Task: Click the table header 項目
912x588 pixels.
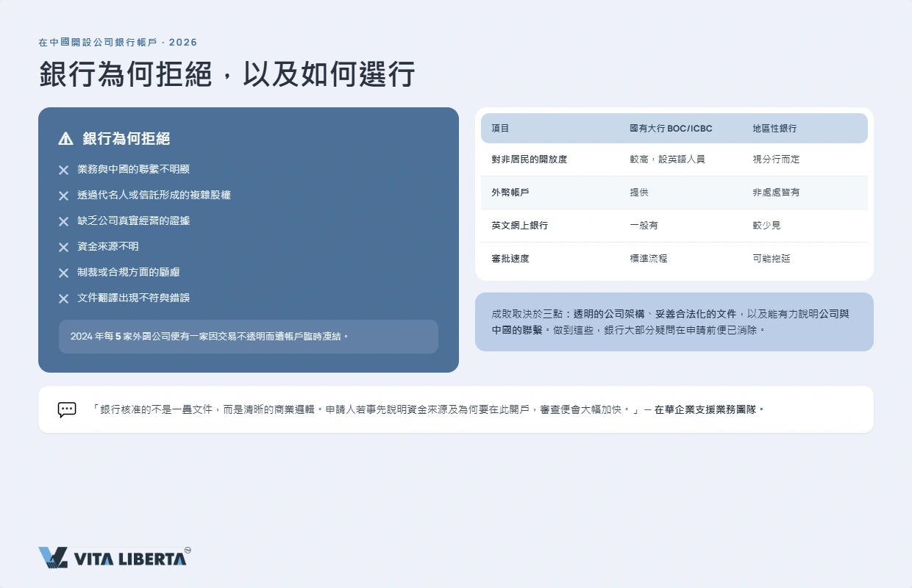Action: coord(500,129)
